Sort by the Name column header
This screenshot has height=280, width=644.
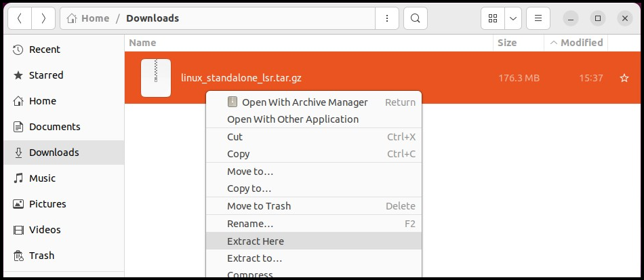click(x=142, y=43)
